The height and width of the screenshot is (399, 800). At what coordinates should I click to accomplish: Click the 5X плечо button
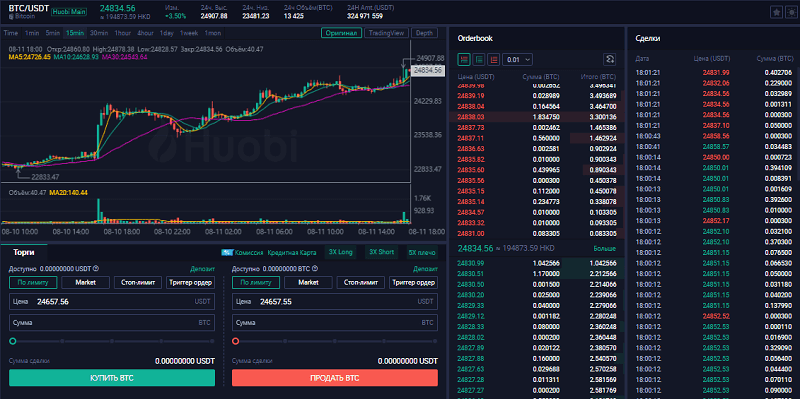(x=422, y=252)
